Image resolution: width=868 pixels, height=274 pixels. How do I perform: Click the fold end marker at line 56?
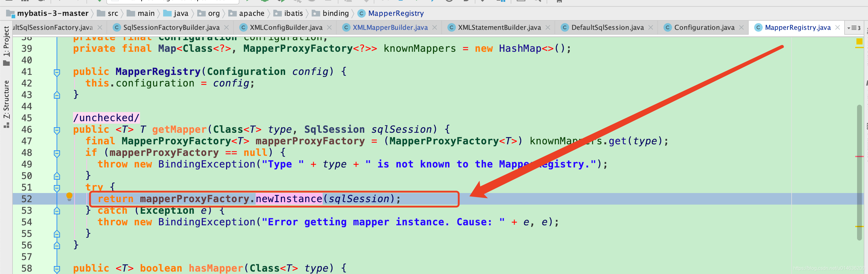click(x=57, y=246)
